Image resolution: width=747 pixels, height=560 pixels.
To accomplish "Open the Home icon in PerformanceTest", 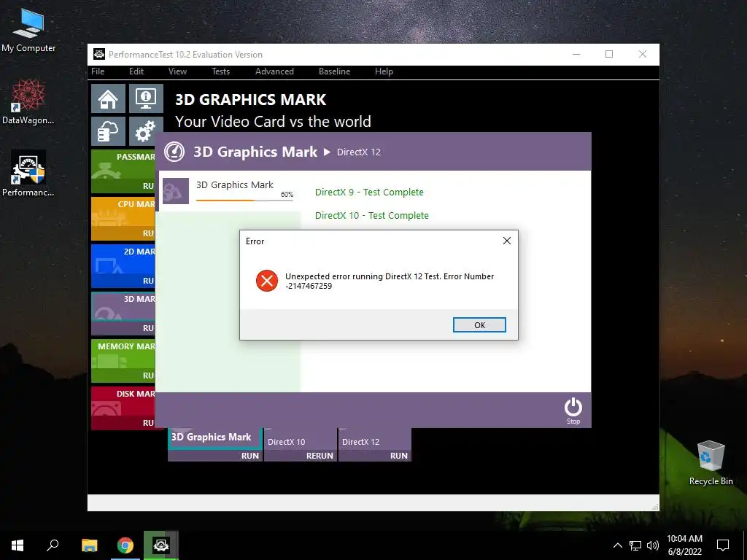I will (x=108, y=98).
